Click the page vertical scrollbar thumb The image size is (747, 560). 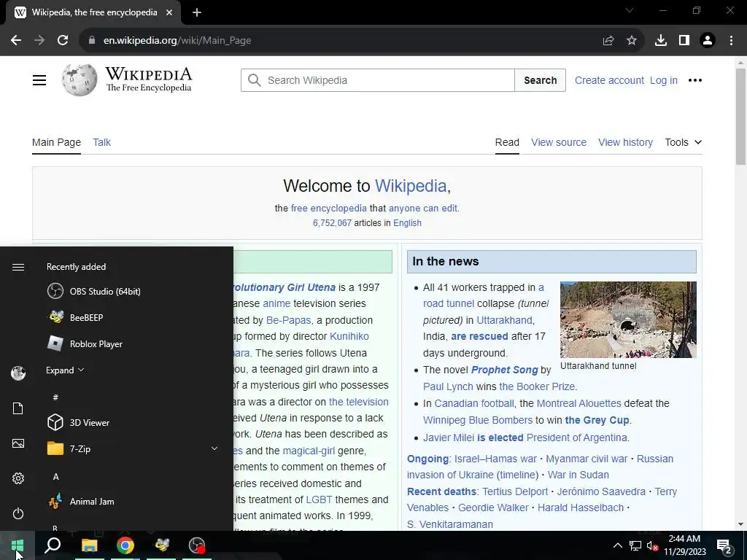point(740,117)
